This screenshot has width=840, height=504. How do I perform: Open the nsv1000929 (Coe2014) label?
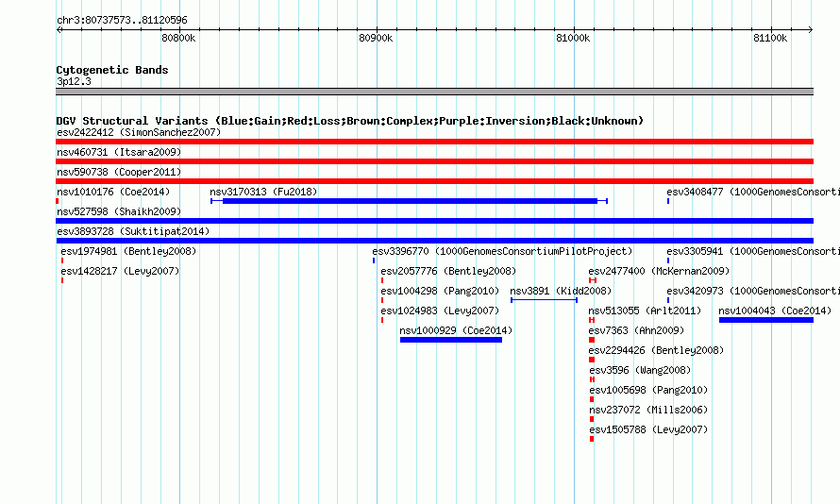(456, 330)
